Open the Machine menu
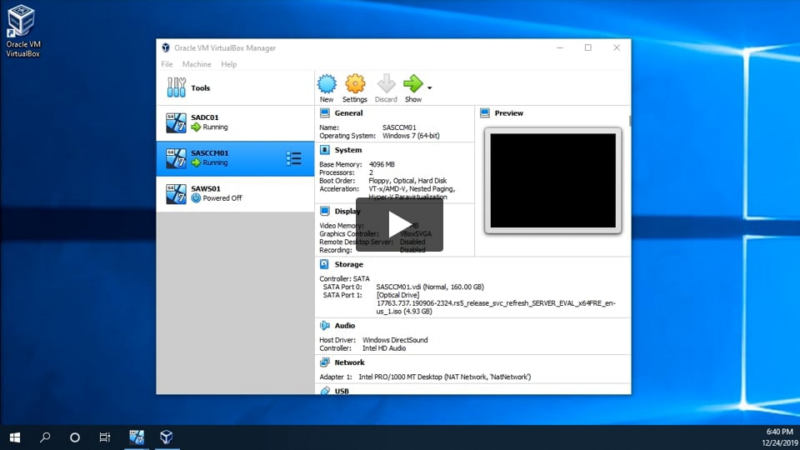 196,64
